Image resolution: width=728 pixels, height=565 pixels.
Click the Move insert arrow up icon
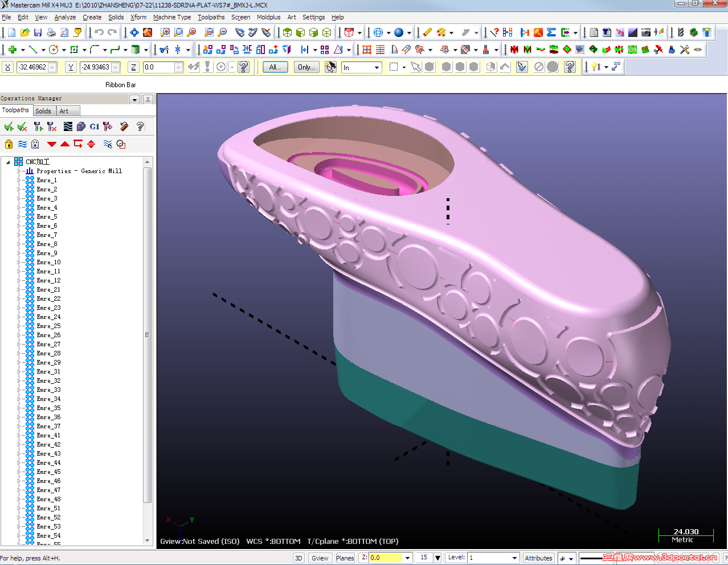[65, 144]
